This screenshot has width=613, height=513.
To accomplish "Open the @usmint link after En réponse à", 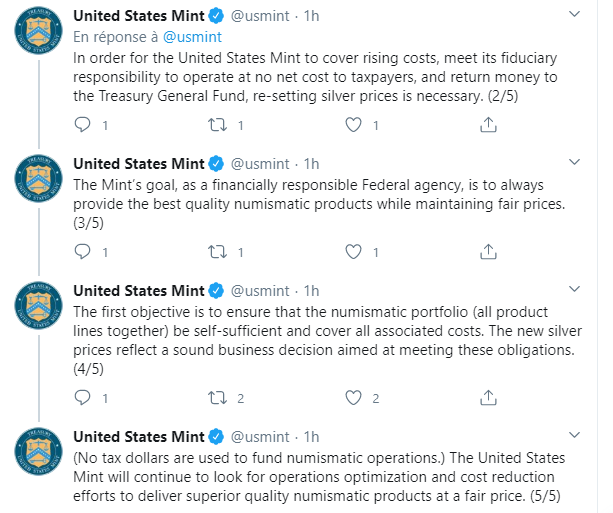I will (192, 37).
